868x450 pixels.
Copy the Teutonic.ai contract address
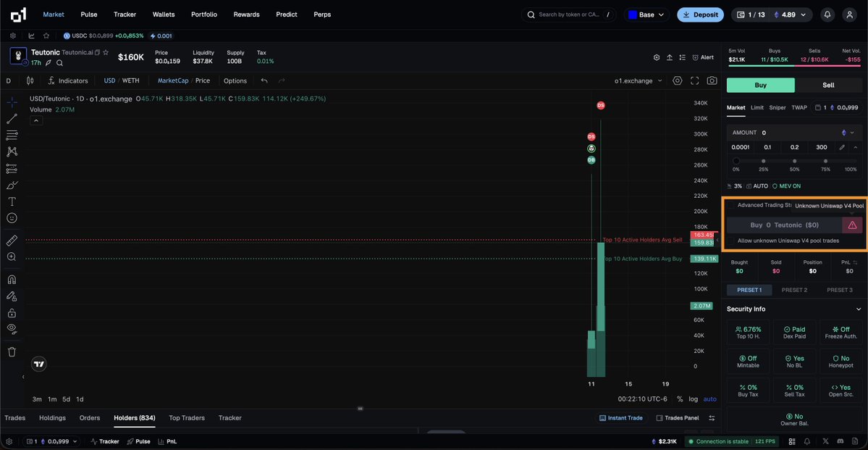[98, 52]
